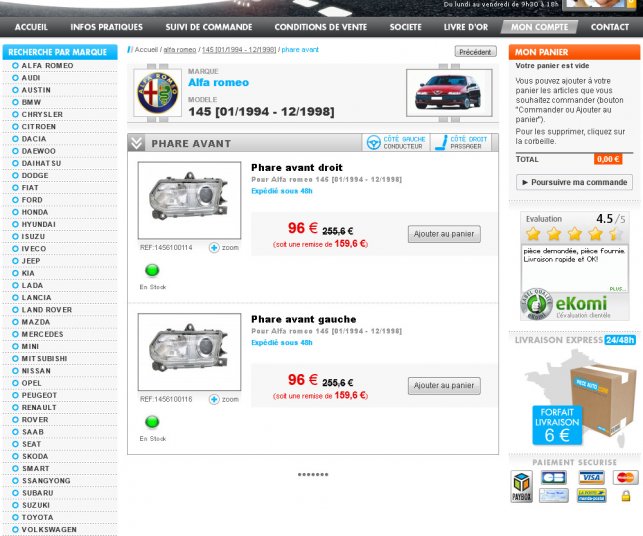Select SKODA brand
Viewport: 643px width, 536px height.
click(x=35, y=456)
